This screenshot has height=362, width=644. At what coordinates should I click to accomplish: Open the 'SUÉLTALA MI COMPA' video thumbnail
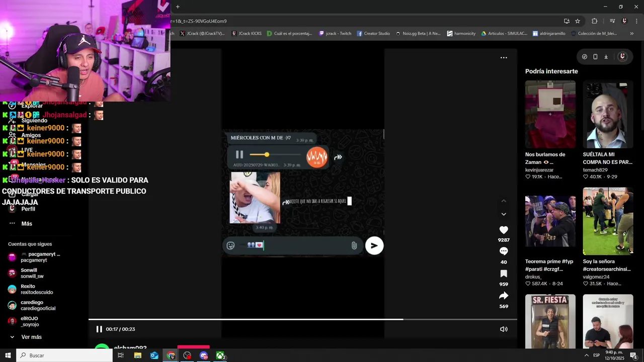click(x=608, y=114)
